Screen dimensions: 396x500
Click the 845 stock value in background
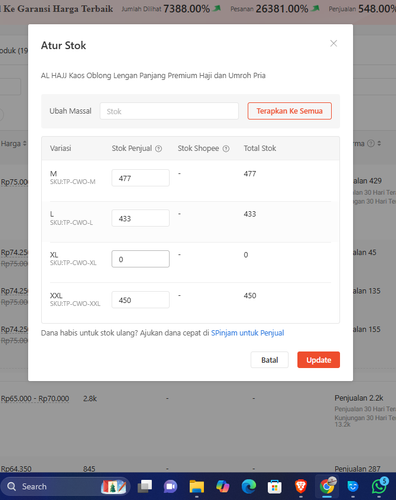89,469
